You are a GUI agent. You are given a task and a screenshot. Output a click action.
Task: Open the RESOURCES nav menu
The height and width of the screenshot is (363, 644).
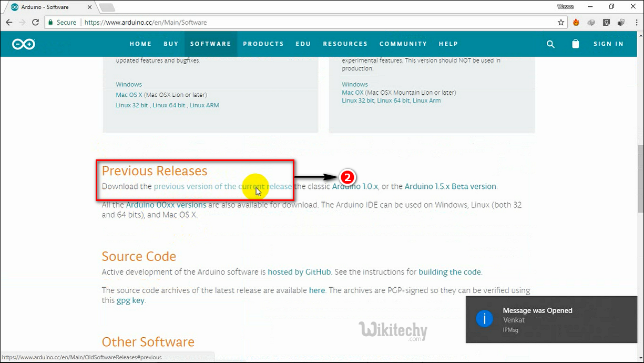click(345, 44)
